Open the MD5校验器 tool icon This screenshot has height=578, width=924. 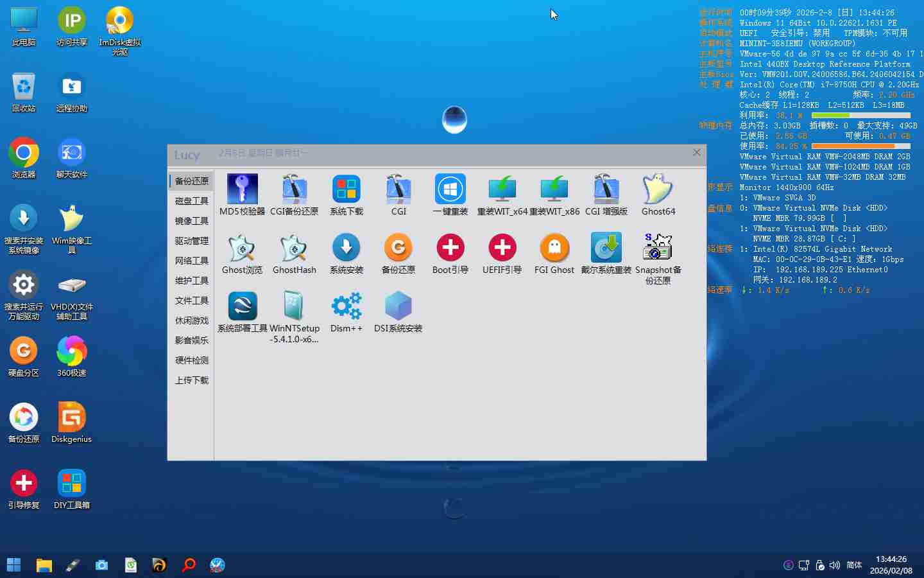242,190
